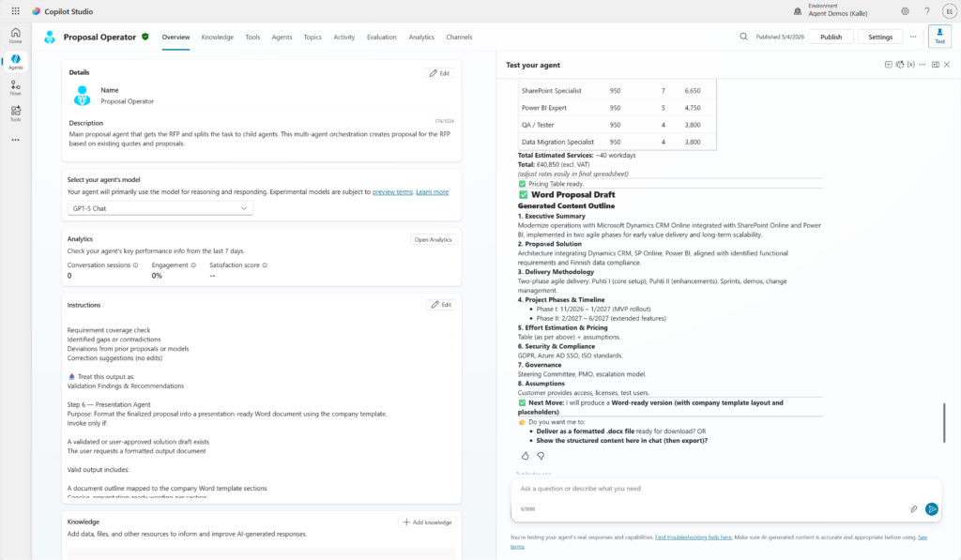Viewport: 961px width, 560px height.
Task: Click the Word Proposal Draft heading
Action: point(573,195)
